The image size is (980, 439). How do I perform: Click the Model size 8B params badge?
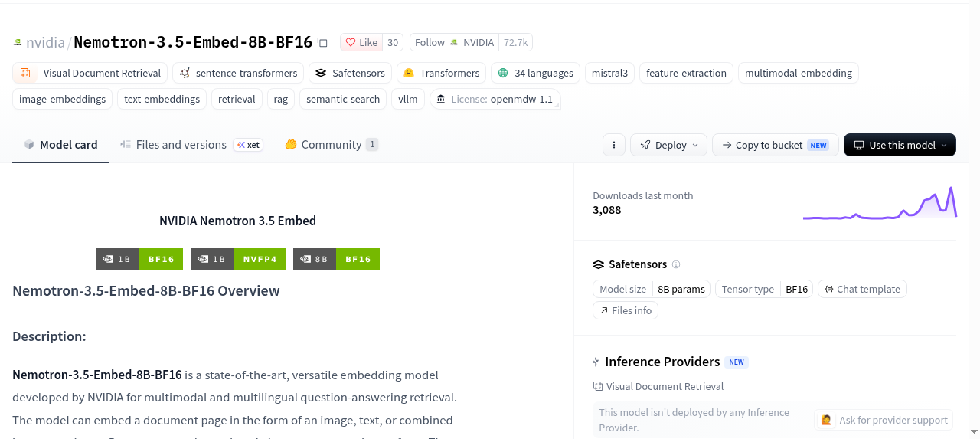click(652, 289)
